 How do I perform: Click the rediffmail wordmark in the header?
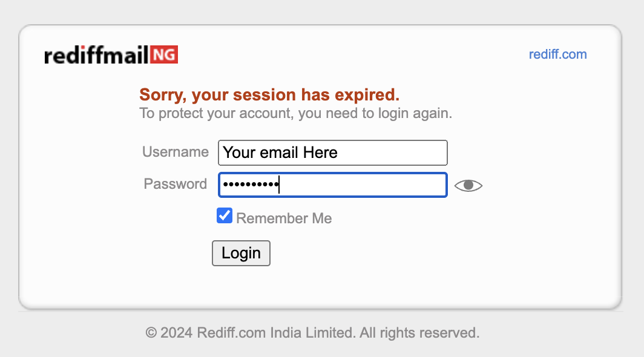pos(97,54)
